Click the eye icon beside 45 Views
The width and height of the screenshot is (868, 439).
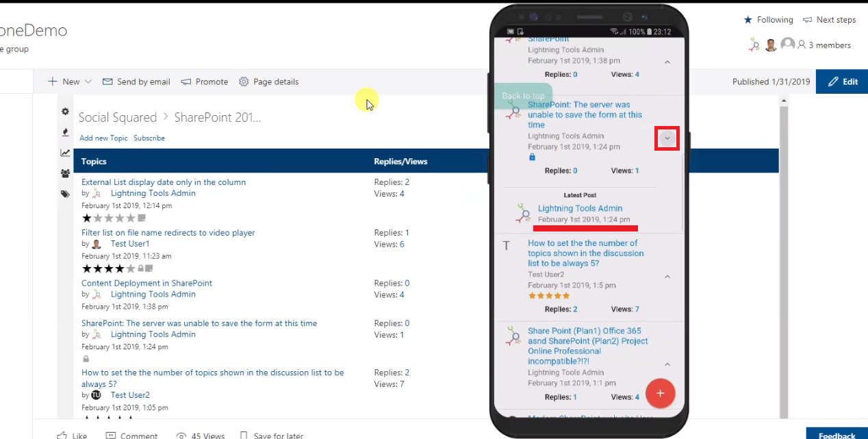click(x=181, y=436)
